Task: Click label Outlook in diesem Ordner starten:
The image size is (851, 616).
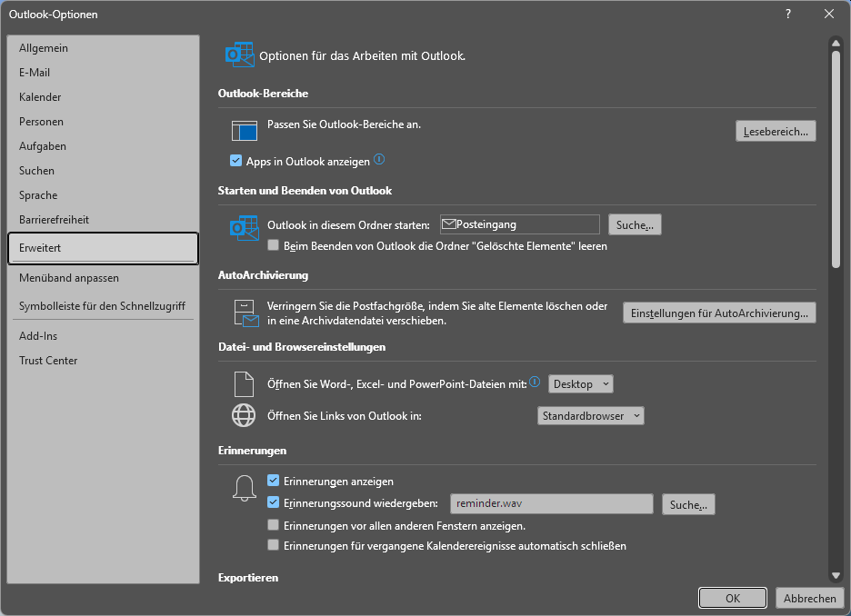Action: click(x=348, y=225)
